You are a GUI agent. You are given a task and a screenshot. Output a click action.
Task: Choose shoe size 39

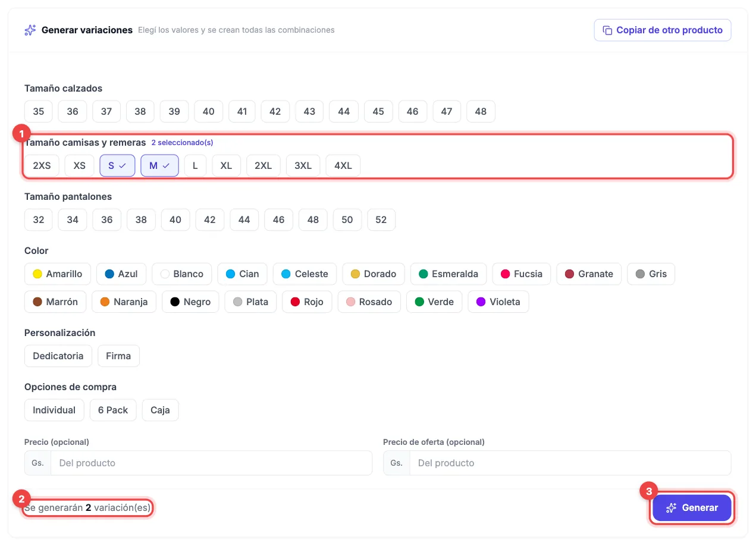174,112
